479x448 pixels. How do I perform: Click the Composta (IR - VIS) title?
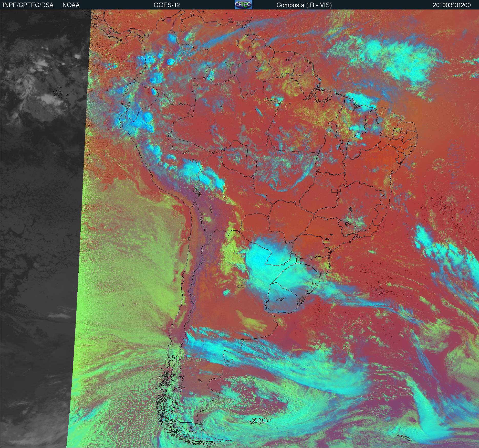point(304,5)
